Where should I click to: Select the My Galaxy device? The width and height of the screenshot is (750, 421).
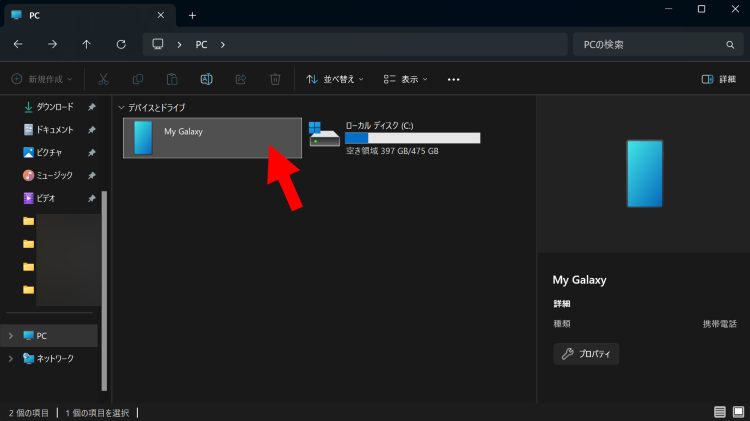pyautogui.click(x=212, y=138)
